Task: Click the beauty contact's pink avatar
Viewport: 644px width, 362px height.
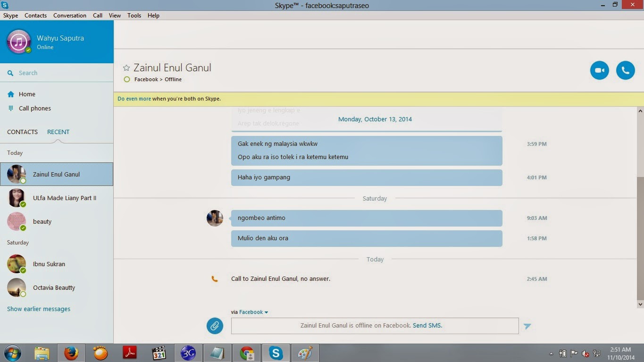Action: [17, 221]
